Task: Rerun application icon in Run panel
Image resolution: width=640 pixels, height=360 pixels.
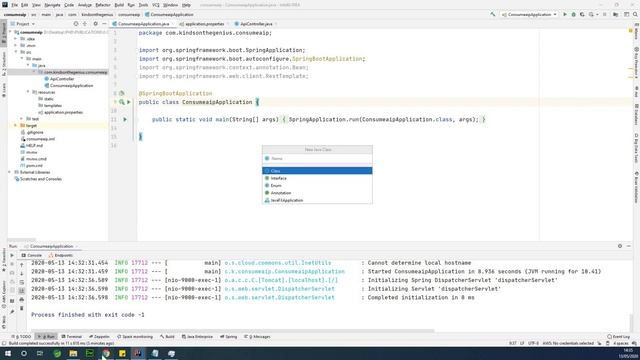Action: 12,256
